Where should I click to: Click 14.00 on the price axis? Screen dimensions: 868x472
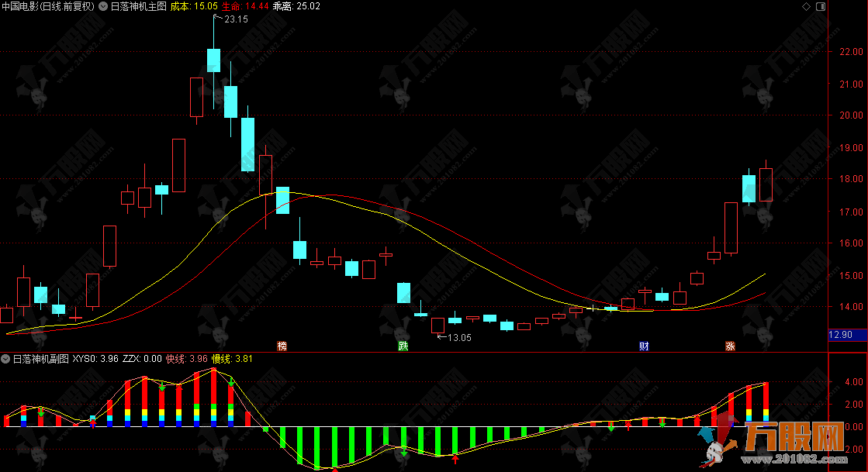852,307
